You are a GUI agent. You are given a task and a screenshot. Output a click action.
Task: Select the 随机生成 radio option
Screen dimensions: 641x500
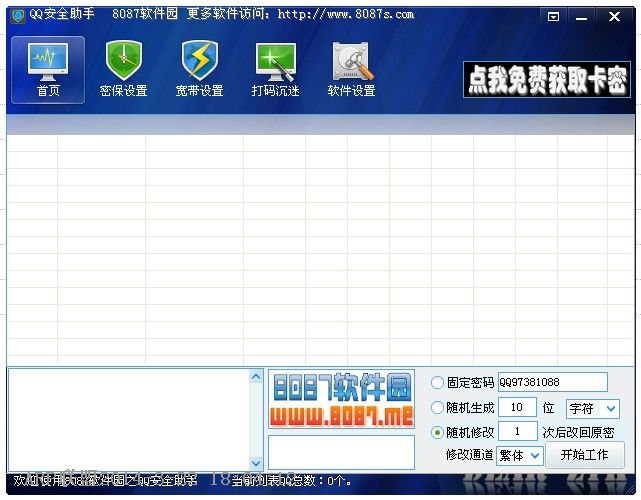(x=437, y=408)
